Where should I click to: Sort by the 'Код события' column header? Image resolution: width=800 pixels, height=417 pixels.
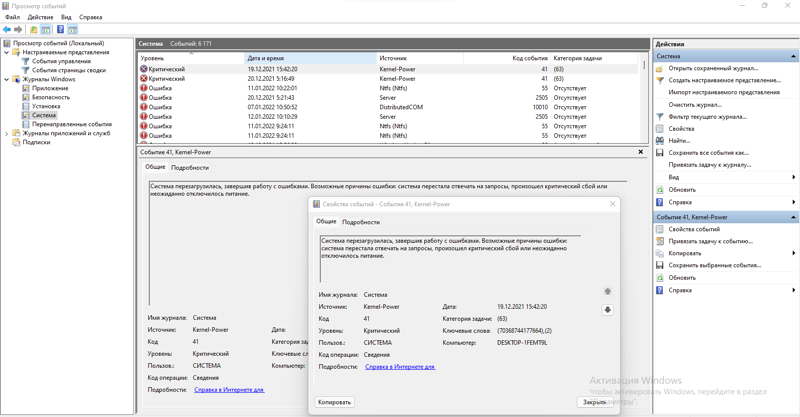(507, 58)
